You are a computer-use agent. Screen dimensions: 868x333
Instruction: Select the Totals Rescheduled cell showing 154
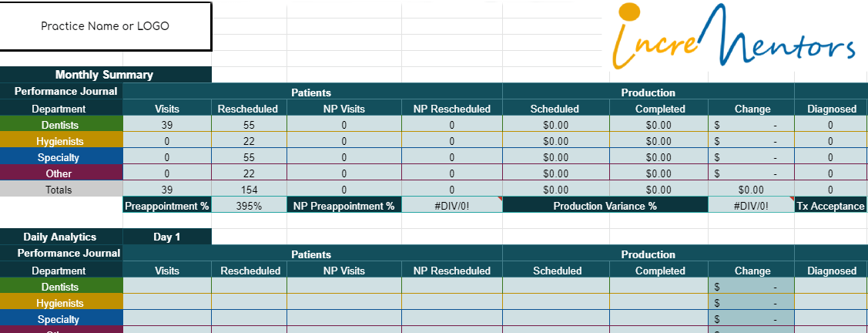pyautogui.click(x=249, y=190)
